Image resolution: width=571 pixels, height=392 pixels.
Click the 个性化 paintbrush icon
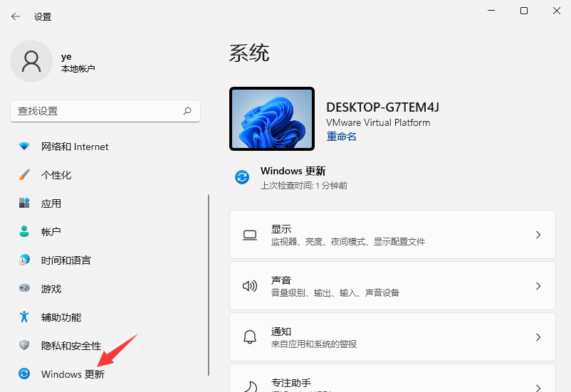click(x=24, y=175)
